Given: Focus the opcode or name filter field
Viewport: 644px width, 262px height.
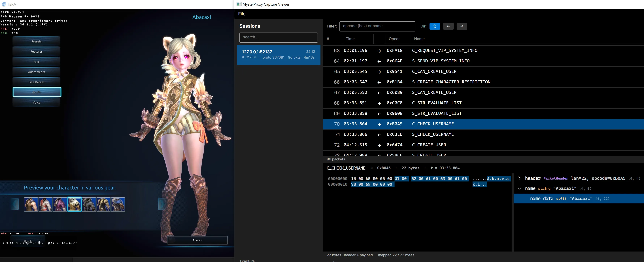Looking at the screenshot, I should 377,26.
